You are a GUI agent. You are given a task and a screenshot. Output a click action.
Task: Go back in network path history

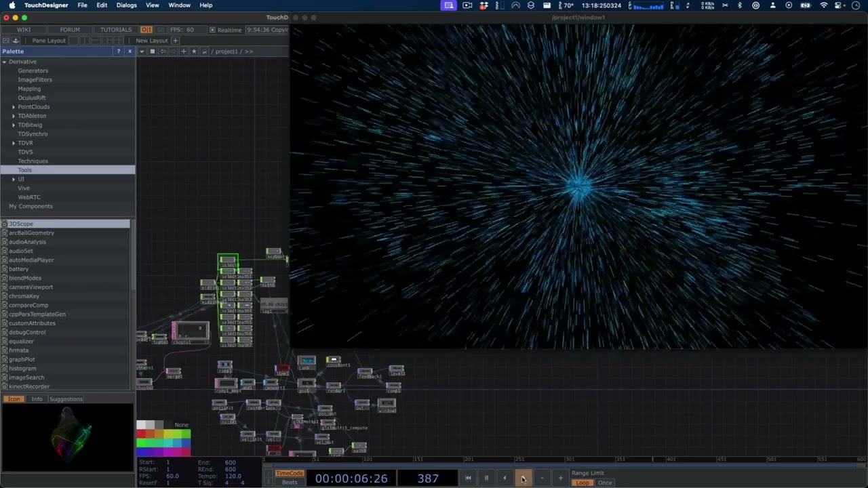[x=163, y=52]
